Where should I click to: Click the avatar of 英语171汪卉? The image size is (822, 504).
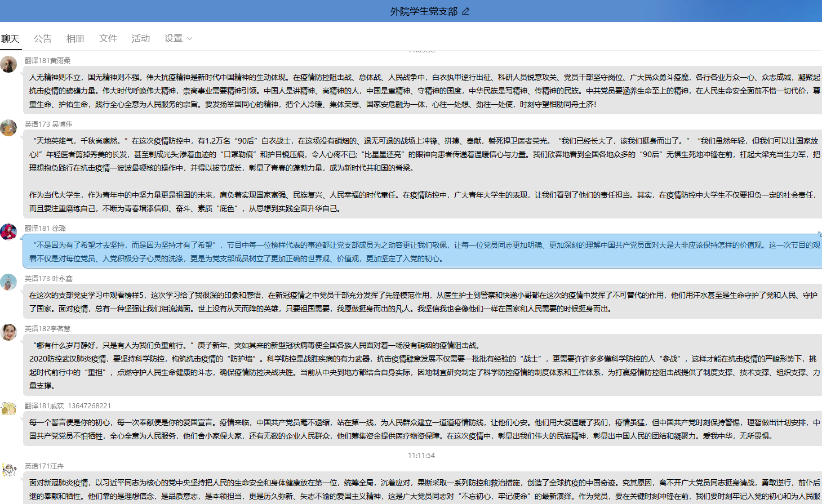(8, 470)
